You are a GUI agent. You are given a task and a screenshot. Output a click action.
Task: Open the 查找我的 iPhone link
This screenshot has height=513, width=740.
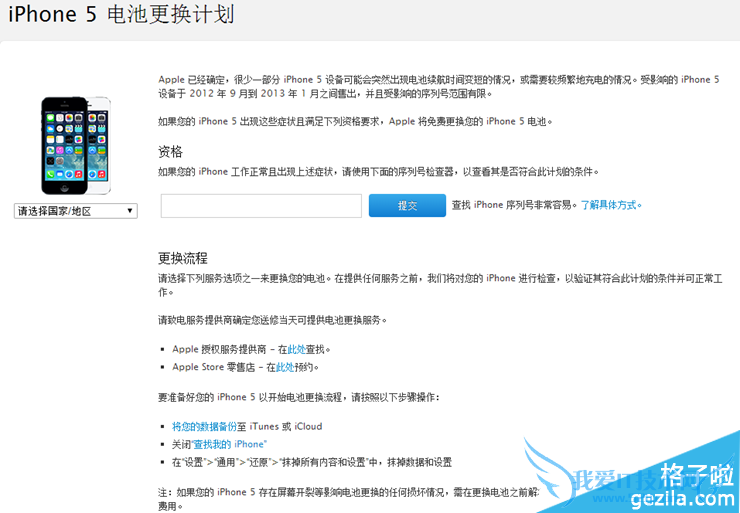pos(230,445)
